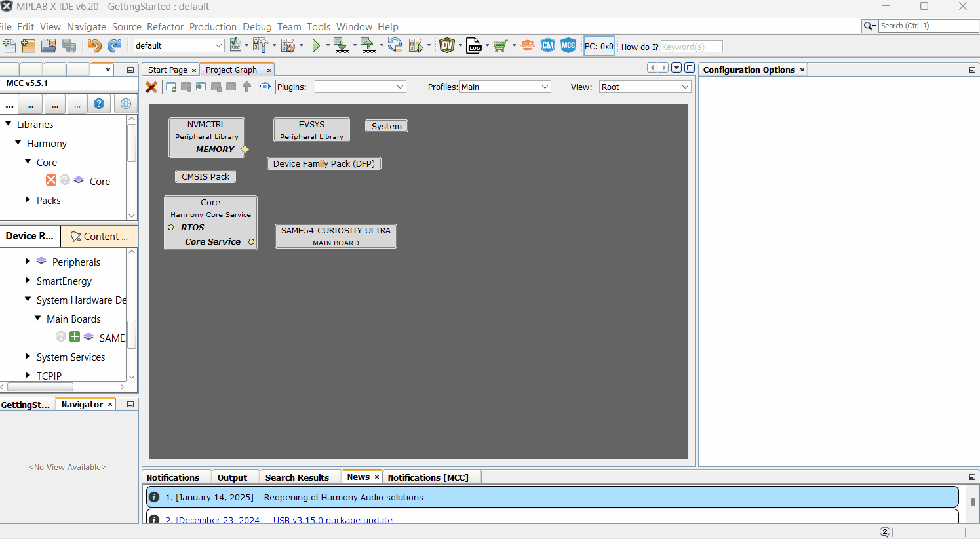Launch MCC via the MCC hexagon icon
Viewport: 980px width, 539px height.
[568, 45]
